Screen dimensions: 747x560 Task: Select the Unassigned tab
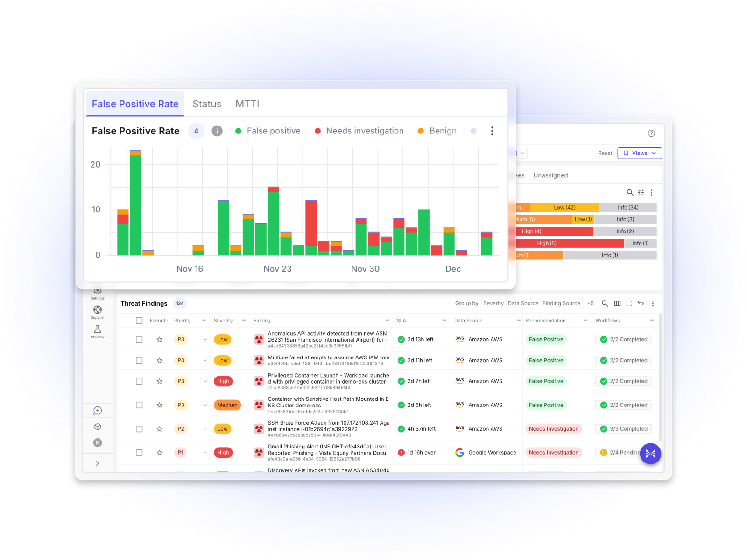tap(550, 175)
